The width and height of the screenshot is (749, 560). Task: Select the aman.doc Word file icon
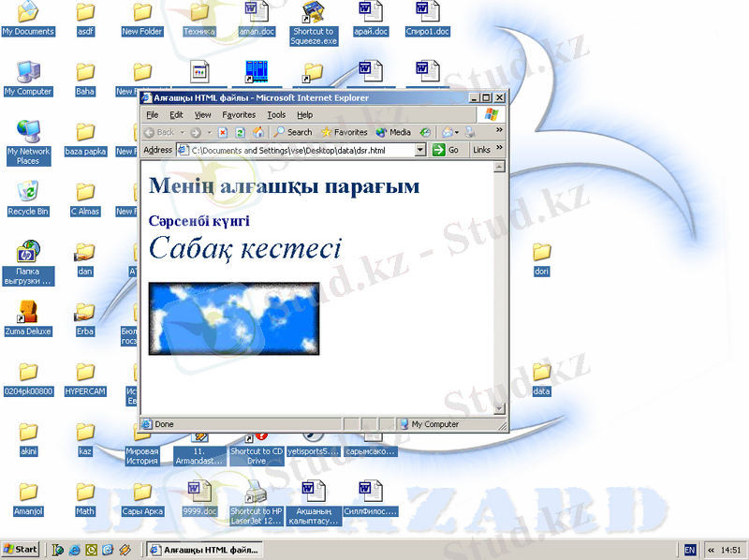[x=257, y=20]
